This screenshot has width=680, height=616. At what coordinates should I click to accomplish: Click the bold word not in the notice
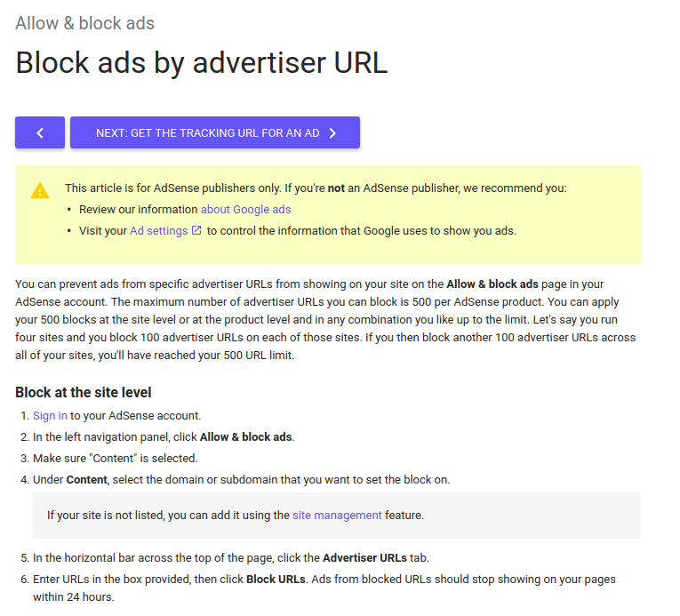pos(336,188)
